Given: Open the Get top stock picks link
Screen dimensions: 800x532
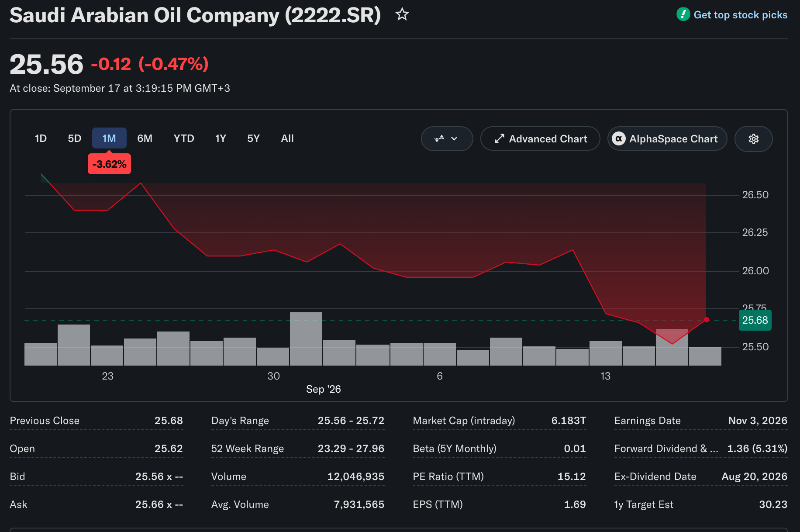Looking at the screenshot, I should tap(741, 15).
